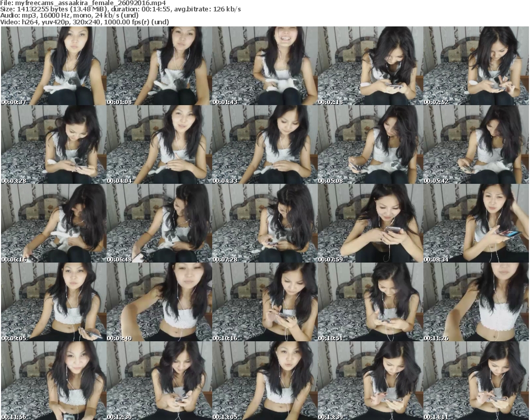Select the thumbnail frame at 00:09:40
This screenshot has width=530, height=420.
point(159,302)
